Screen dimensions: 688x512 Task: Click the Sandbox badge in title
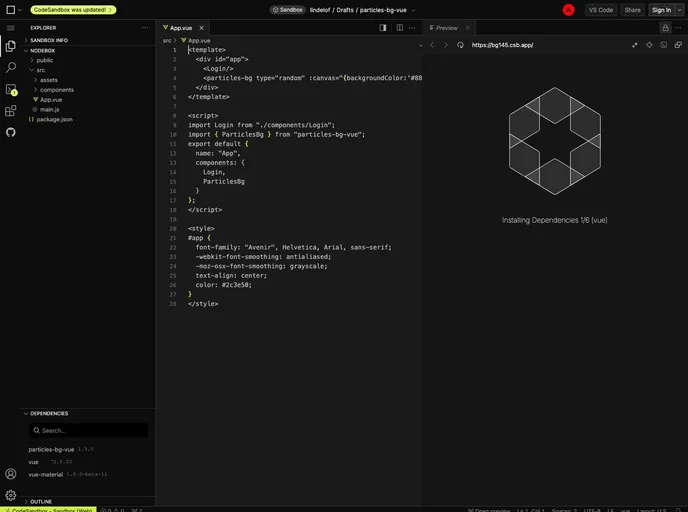point(287,10)
